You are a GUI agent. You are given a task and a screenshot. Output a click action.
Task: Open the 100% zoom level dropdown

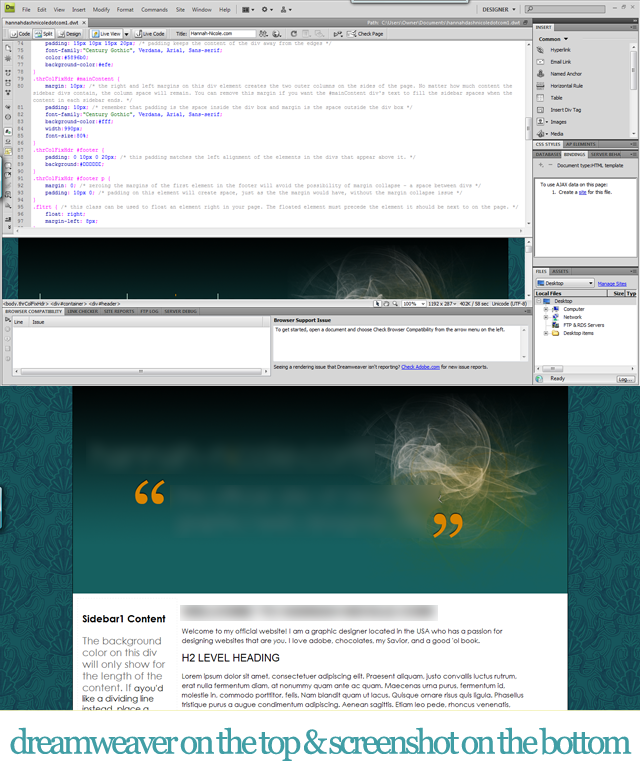414,304
